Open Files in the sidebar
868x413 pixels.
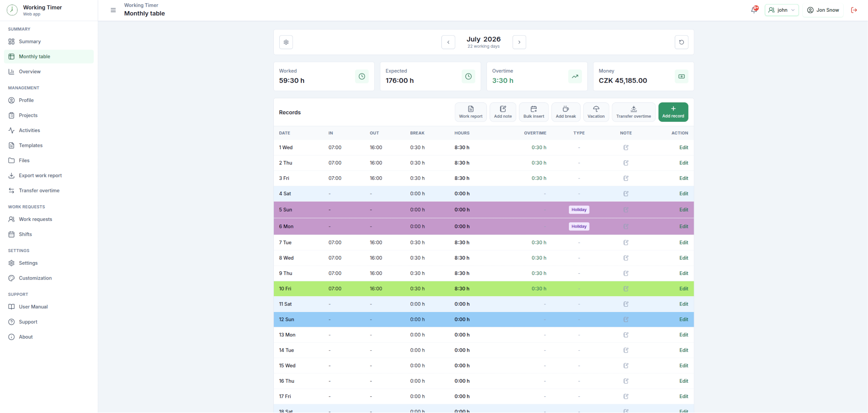pyautogui.click(x=49, y=161)
